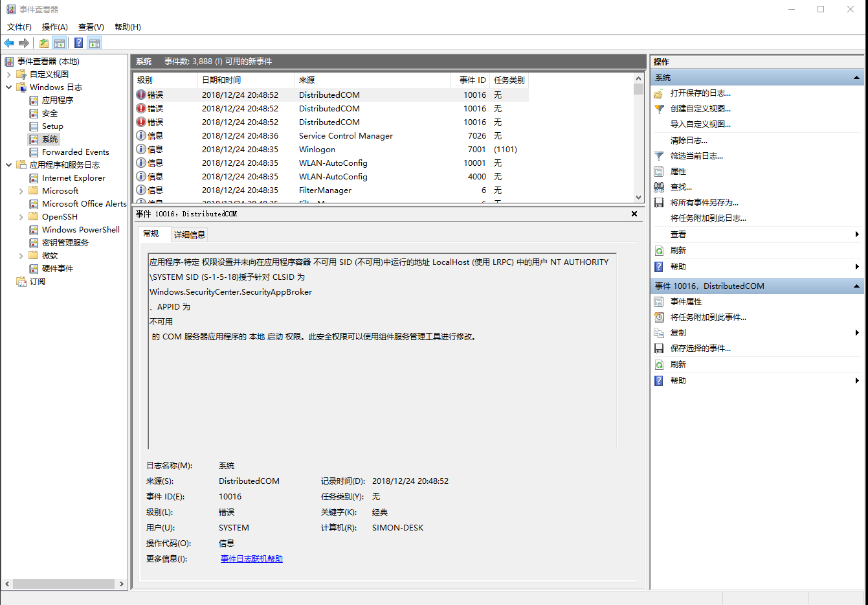Expand the 自定义视图 tree node

pyautogui.click(x=8, y=74)
